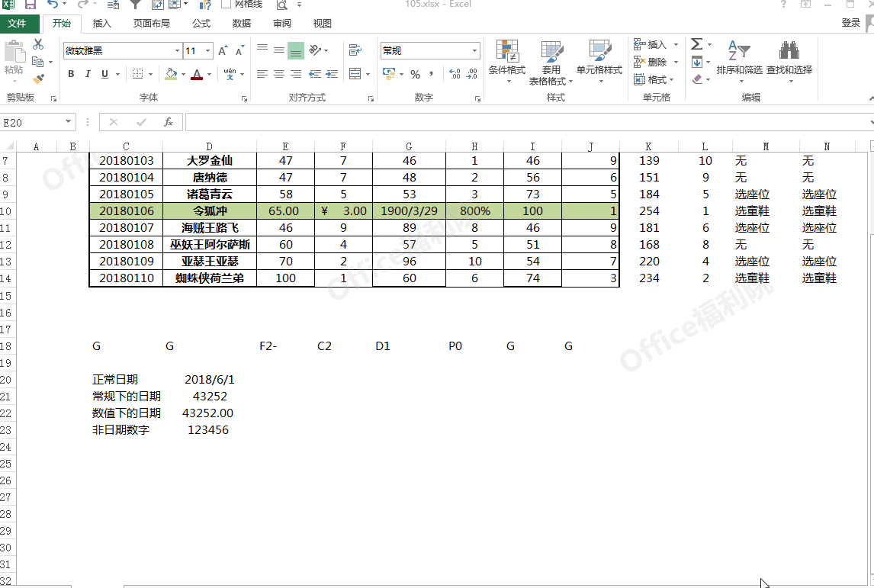Open the 微软雅黑 font name dropdown
This screenshot has height=588, width=874.
click(177, 51)
